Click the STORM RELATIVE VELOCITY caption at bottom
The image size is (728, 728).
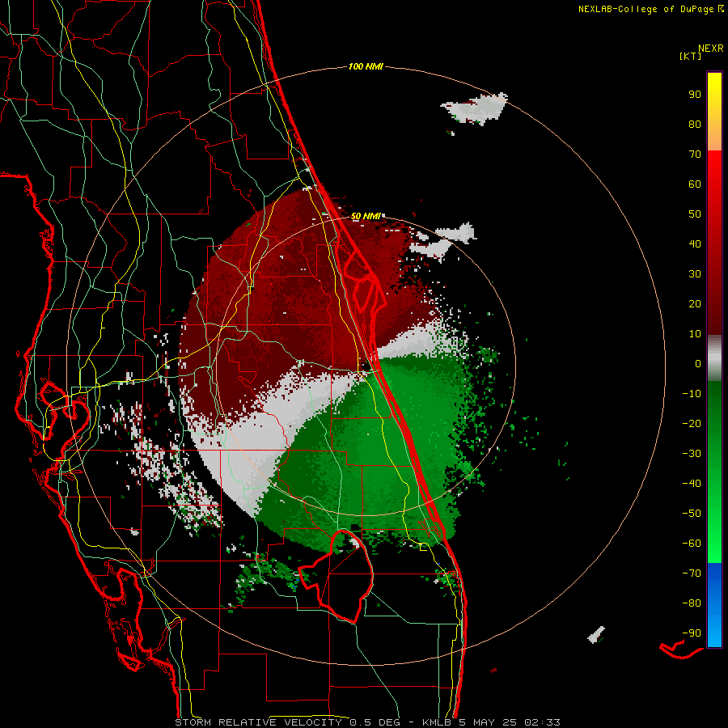click(367, 722)
